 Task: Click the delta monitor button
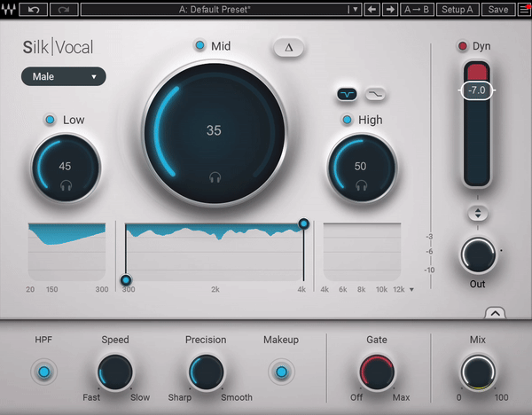288,48
